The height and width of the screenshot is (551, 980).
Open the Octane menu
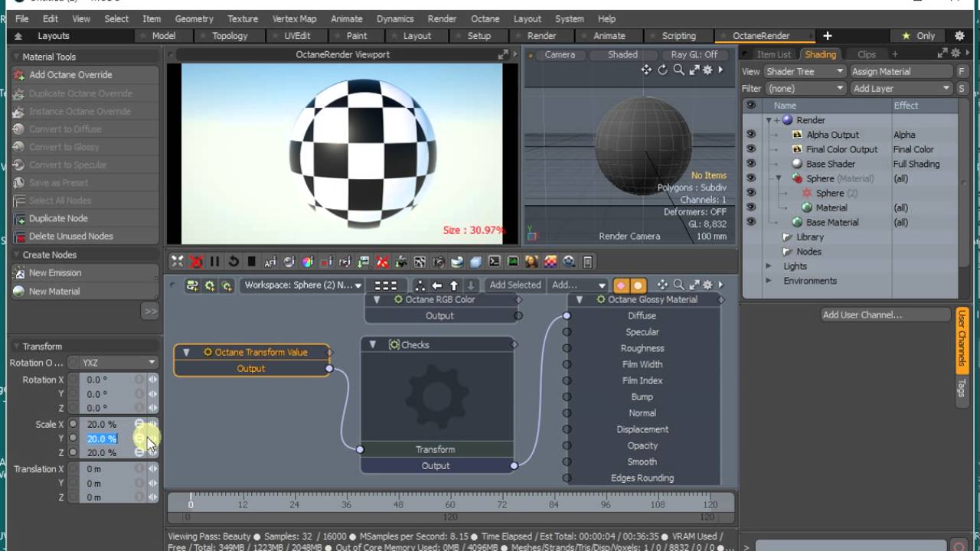click(x=485, y=18)
